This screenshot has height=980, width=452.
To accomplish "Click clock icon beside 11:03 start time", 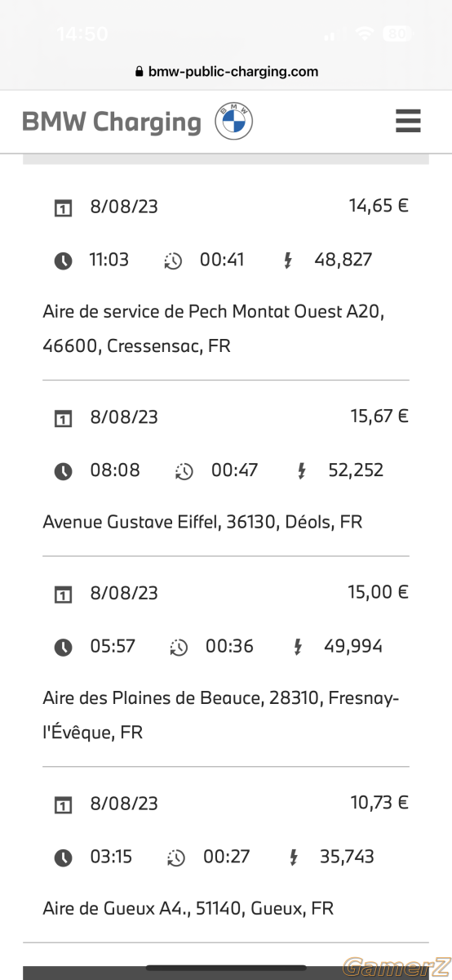I will [63, 261].
